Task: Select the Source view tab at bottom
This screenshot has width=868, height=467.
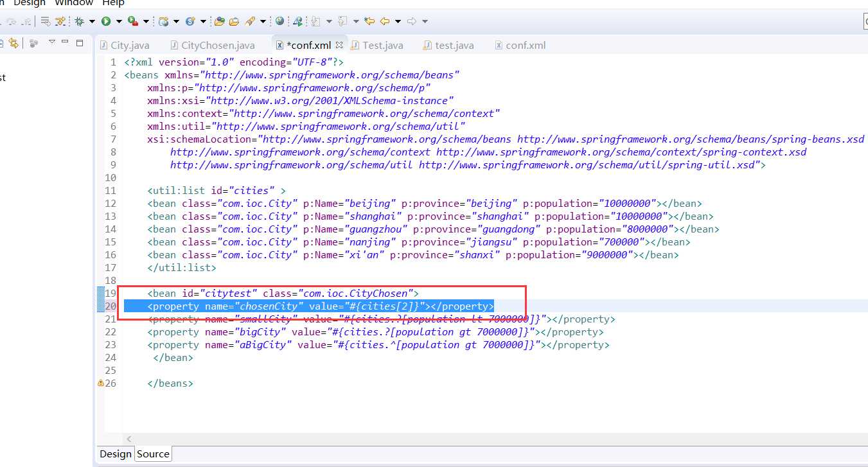Action: [153, 454]
